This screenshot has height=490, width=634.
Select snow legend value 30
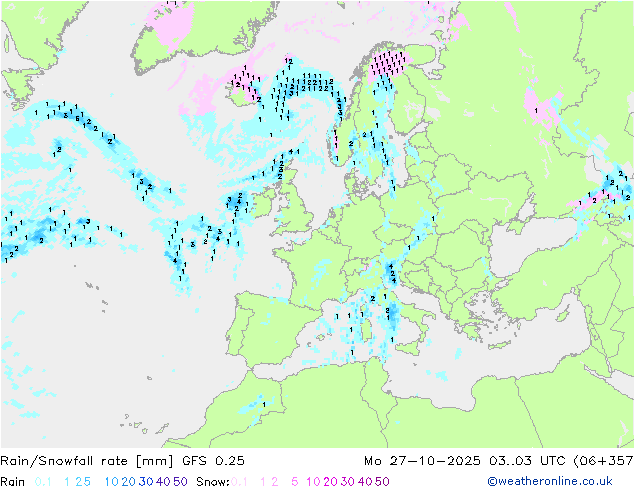point(348,482)
